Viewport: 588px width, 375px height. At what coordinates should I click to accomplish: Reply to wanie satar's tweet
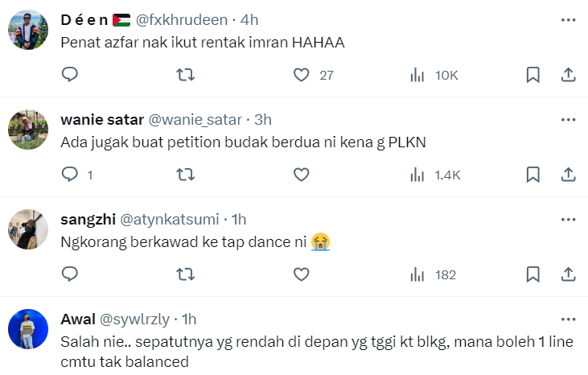tap(70, 174)
